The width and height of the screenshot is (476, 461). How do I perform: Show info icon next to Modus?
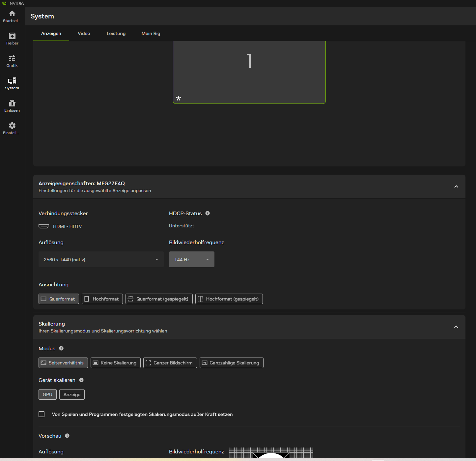[x=61, y=348]
